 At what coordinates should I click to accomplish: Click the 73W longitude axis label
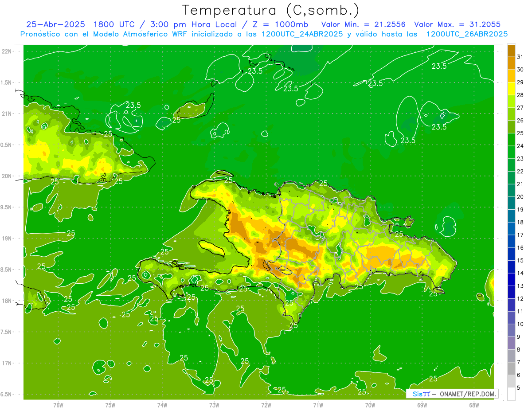214,405
